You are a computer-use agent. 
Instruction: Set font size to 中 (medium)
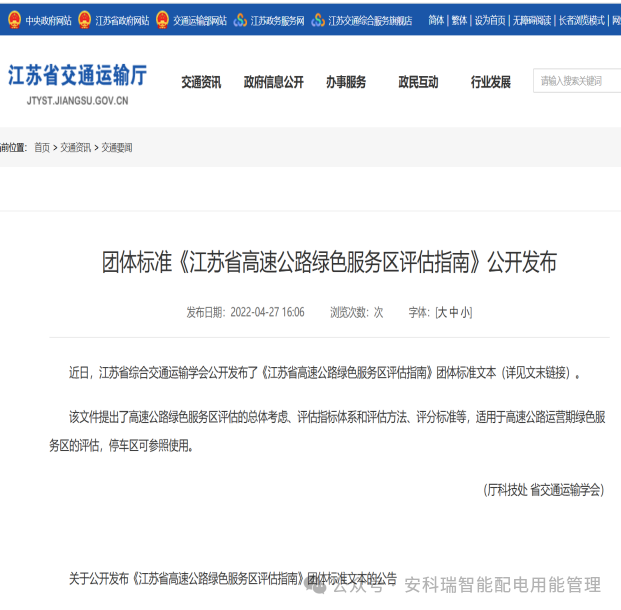coord(454,313)
